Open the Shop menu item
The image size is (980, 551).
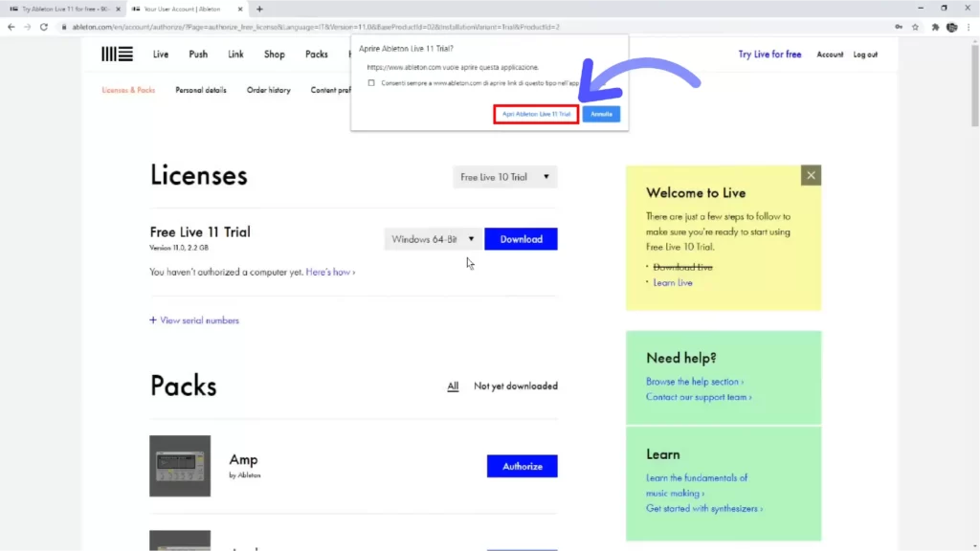click(x=275, y=55)
